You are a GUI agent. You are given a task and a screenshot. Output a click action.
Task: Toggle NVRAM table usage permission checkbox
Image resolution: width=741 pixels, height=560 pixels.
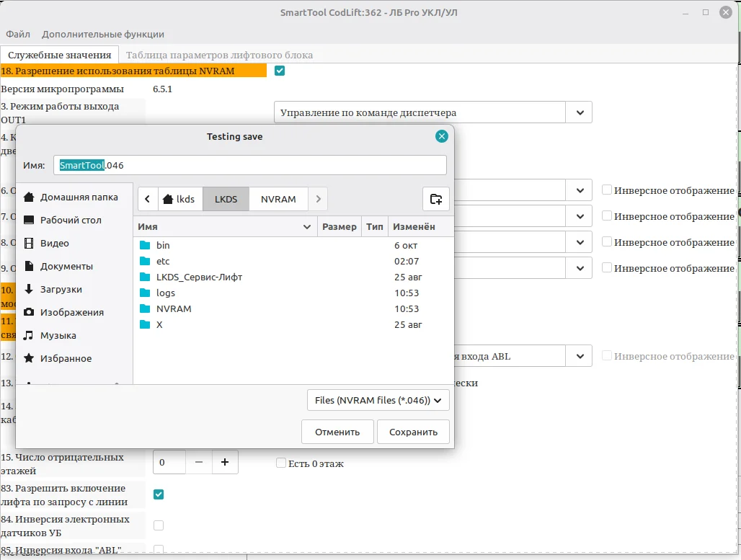pyautogui.click(x=280, y=71)
